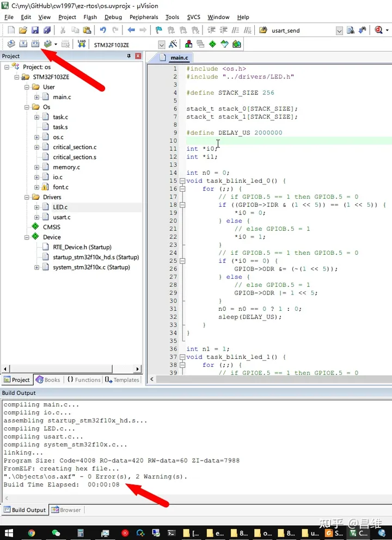Image resolution: width=392 pixels, height=540 pixels.
Task: Click the Batch Build icon
Action: click(48, 44)
